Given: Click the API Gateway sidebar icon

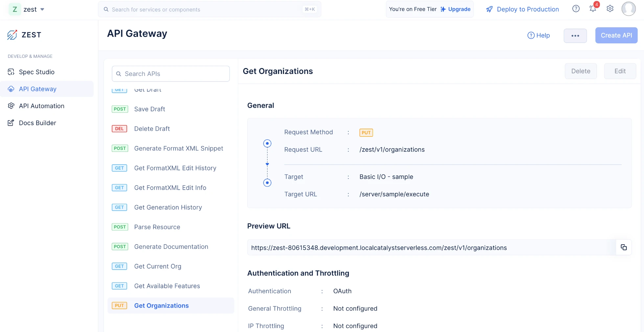Looking at the screenshot, I should [x=11, y=89].
